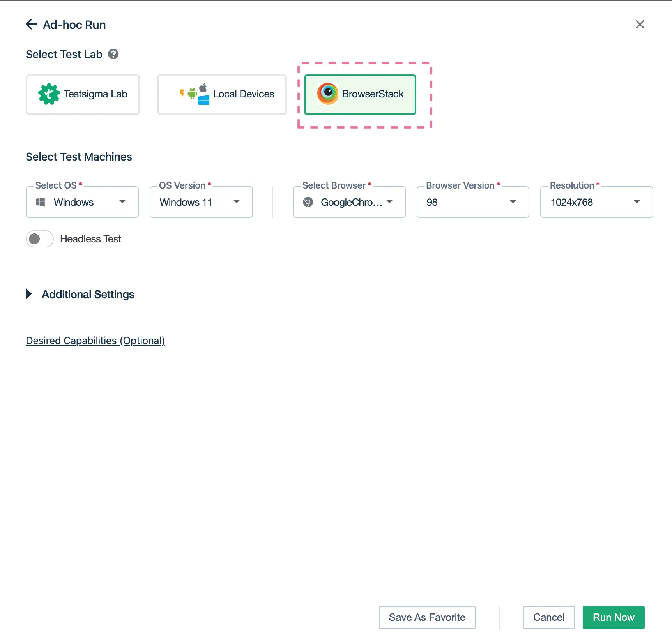Screen dimensions: 672x636
Task: Click the Local Devices platform icons
Action: (195, 94)
